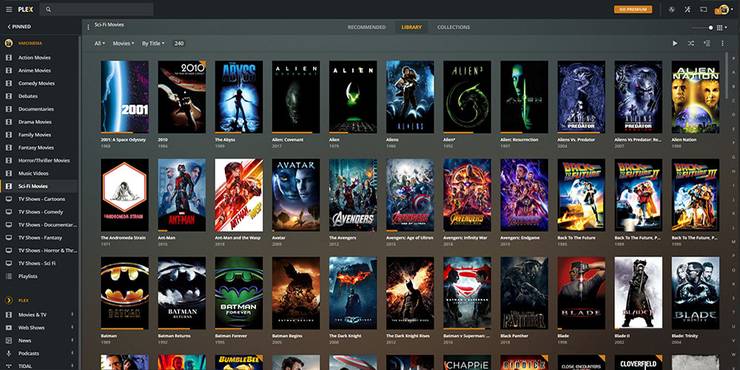This screenshot has height=370, width=740.
Task: Click the Action Movies library icon
Action: pos(8,58)
